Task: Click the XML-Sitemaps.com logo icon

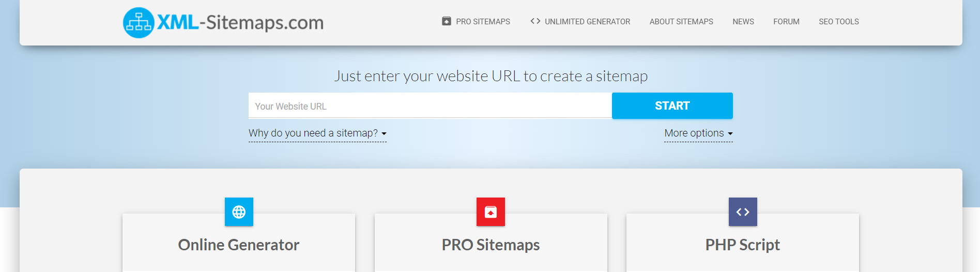Action: click(x=139, y=23)
